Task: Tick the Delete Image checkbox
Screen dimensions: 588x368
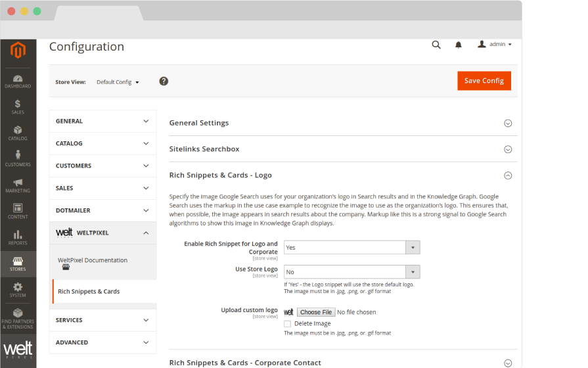Action: (x=287, y=324)
